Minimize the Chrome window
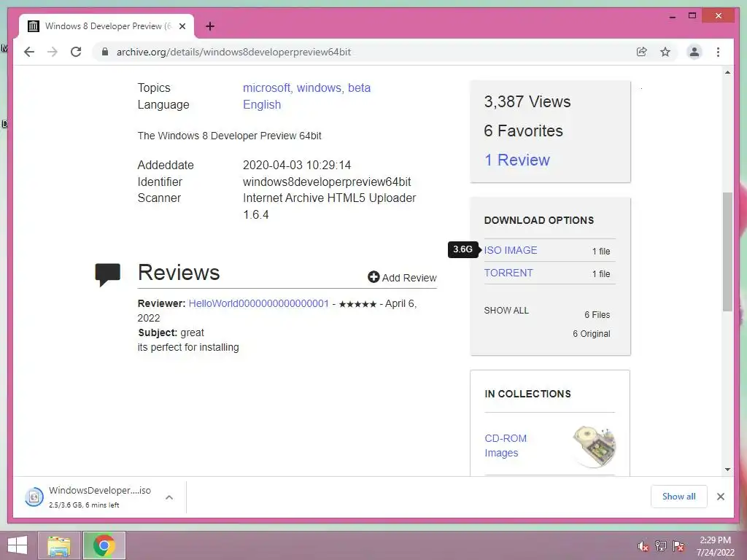The height and width of the screenshot is (560, 747). pos(672,16)
